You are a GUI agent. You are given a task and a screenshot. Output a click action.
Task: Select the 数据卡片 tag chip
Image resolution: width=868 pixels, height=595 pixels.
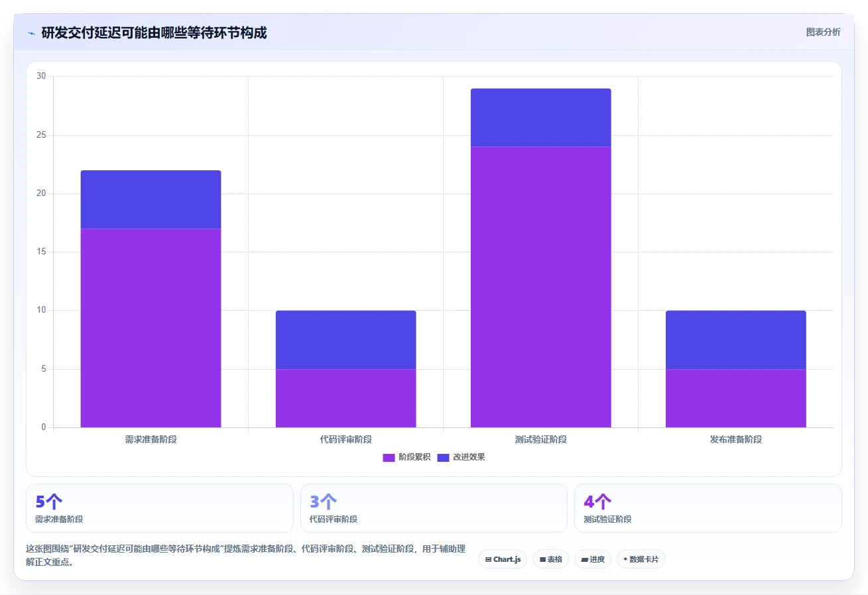click(x=641, y=559)
